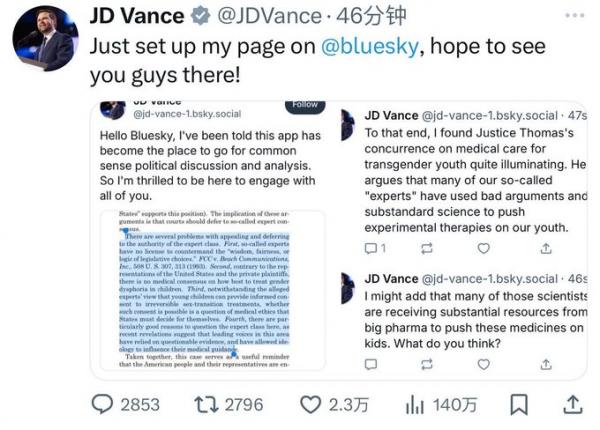The height and width of the screenshot is (430, 600).
Task: Share the Bluesky post about Justice Thomas
Action: pos(546,248)
